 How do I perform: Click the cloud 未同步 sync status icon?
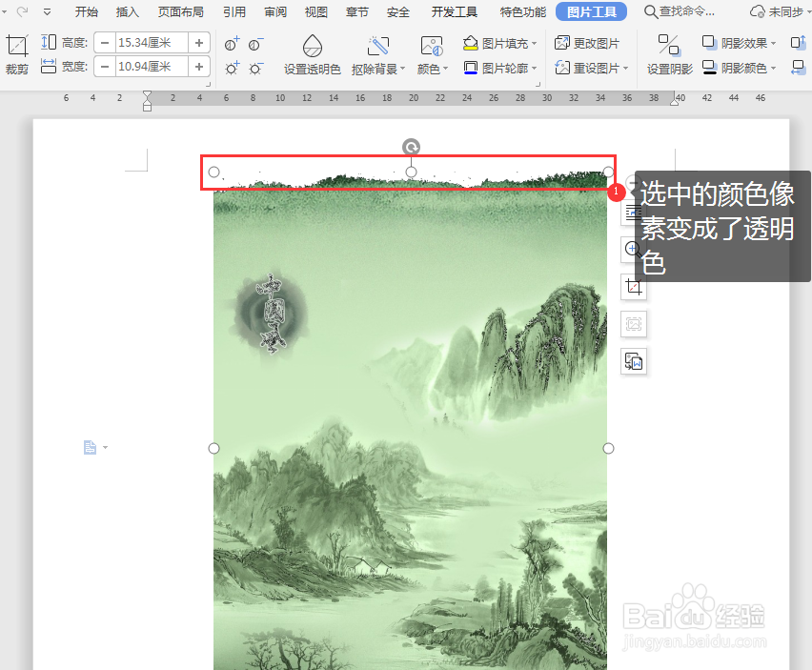coord(757,11)
